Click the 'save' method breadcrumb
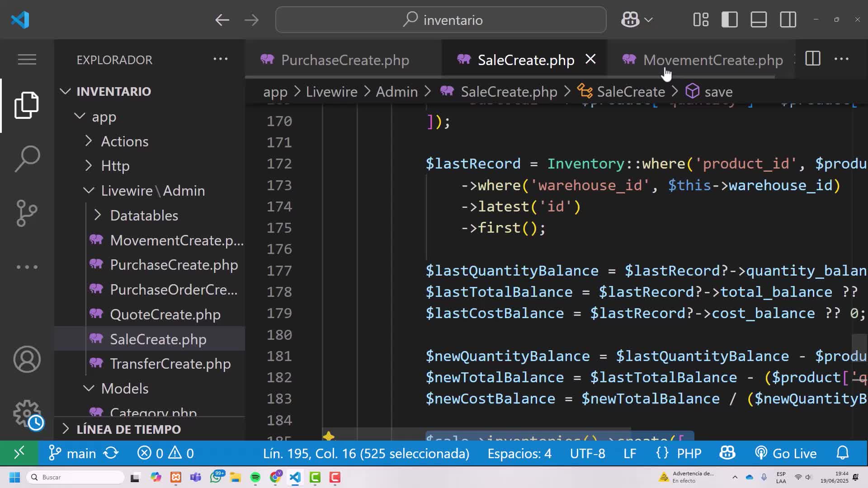Image resolution: width=868 pixels, height=488 pixels. (709, 92)
